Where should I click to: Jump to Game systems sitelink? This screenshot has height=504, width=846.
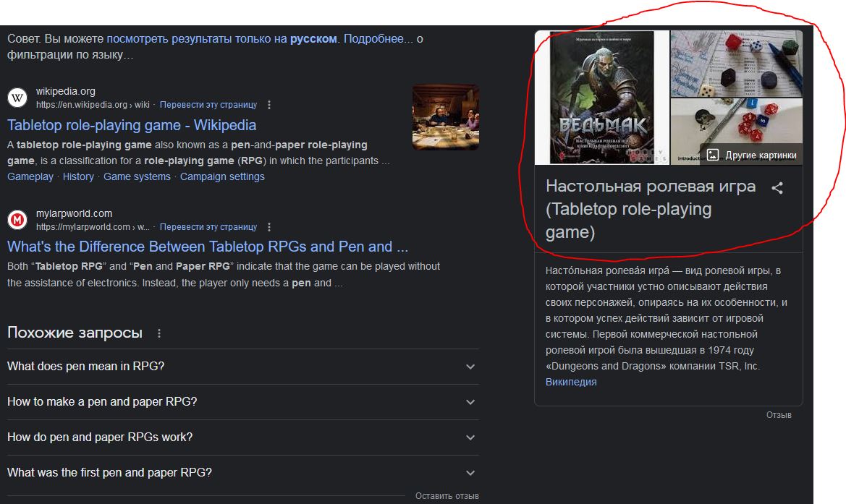point(137,177)
